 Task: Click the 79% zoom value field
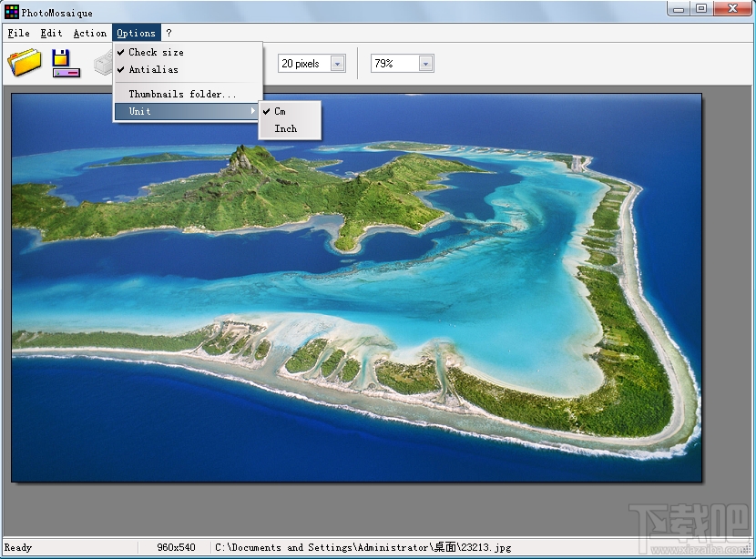coord(395,64)
